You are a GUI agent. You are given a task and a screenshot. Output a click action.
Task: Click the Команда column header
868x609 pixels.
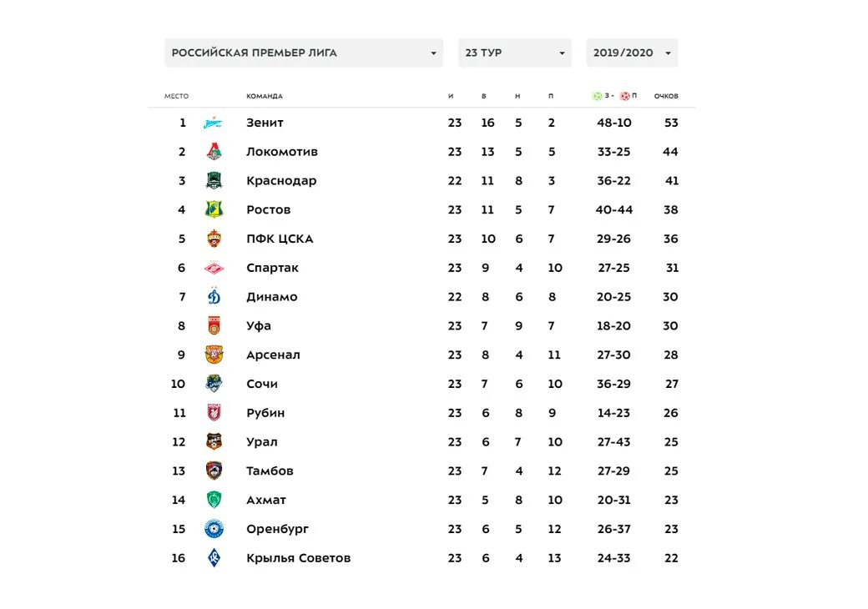(x=265, y=96)
